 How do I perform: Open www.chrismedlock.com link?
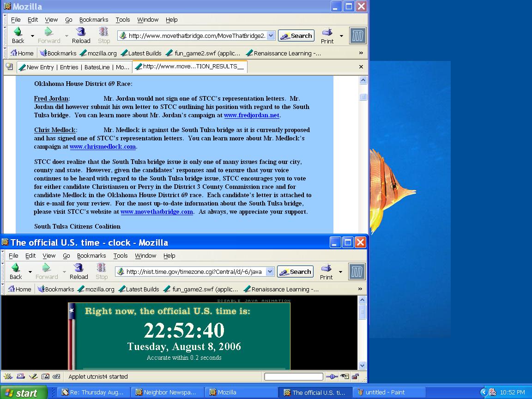(103, 146)
